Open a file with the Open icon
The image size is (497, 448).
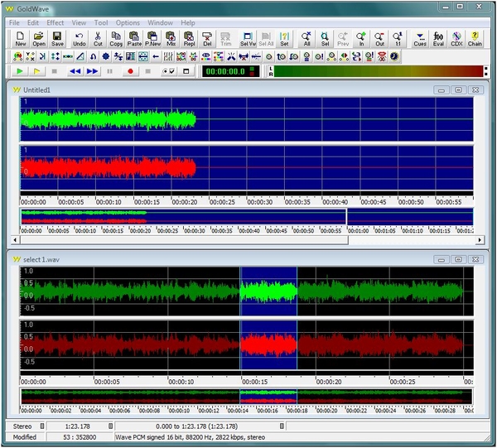click(x=38, y=38)
